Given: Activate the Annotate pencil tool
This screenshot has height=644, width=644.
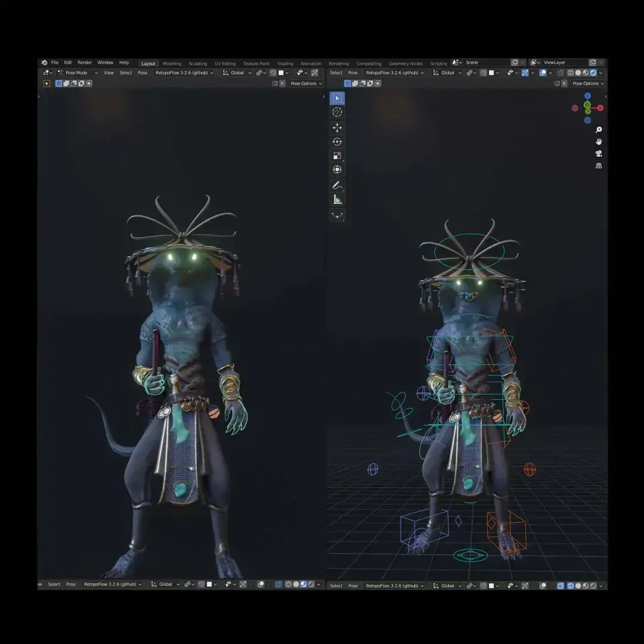Looking at the screenshot, I should point(337,185).
